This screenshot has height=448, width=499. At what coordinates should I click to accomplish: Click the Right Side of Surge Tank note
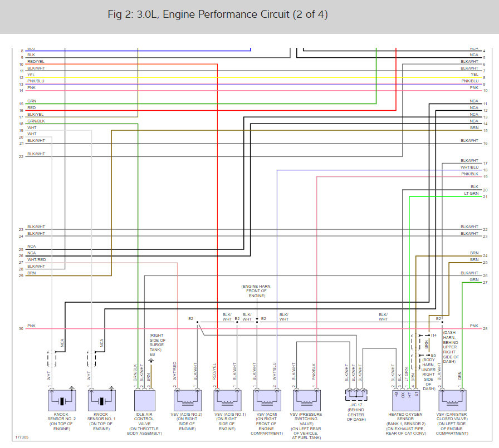(x=158, y=342)
